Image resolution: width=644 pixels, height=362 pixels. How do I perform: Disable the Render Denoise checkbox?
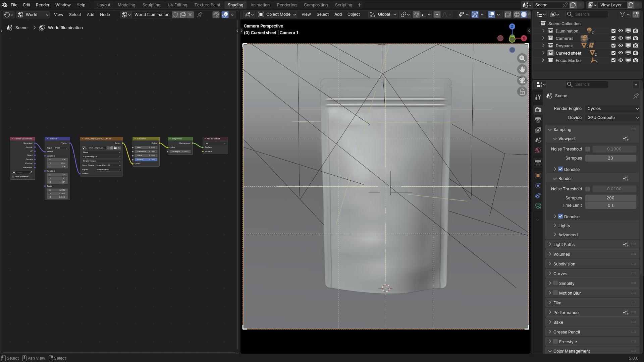coord(560,217)
